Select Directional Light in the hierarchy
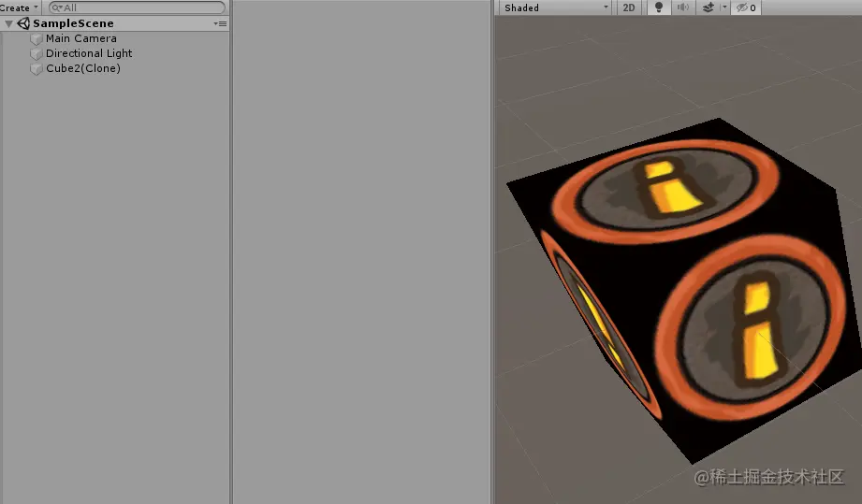The image size is (862, 504). [x=89, y=53]
